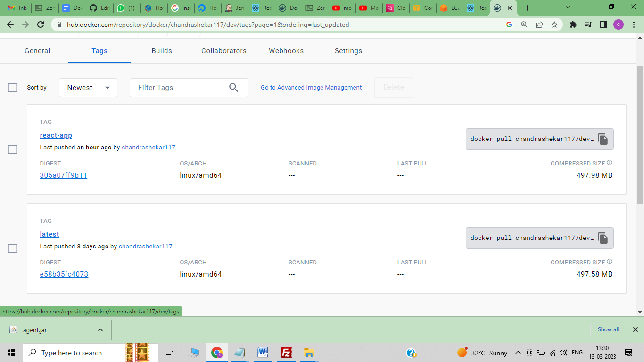This screenshot has height=362, width=644.
Task: Click the info icon beside latest compressed size
Action: [610, 261]
